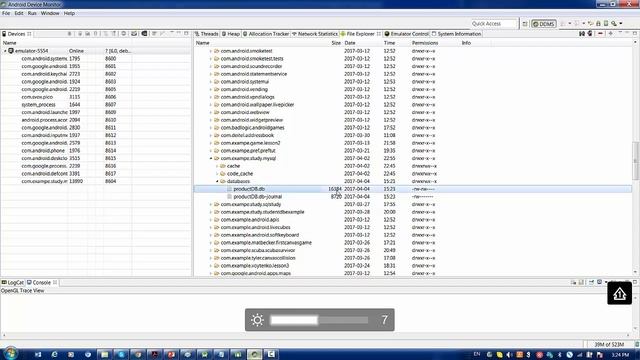Click the run garbage collector icon in status bar
The height and width of the screenshot is (360, 640).
[x=636, y=344]
